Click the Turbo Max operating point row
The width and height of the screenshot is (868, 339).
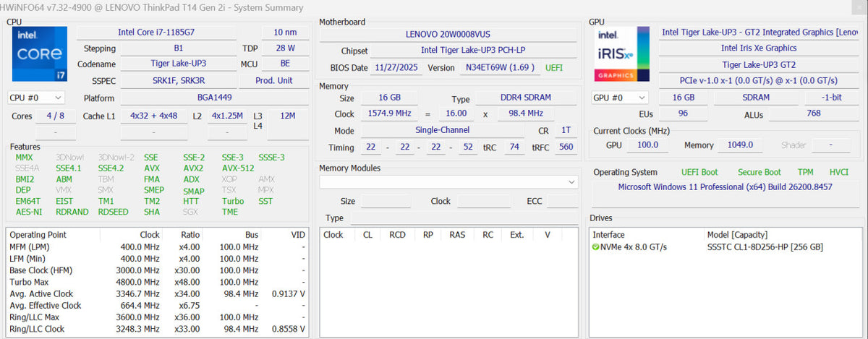(157, 282)
